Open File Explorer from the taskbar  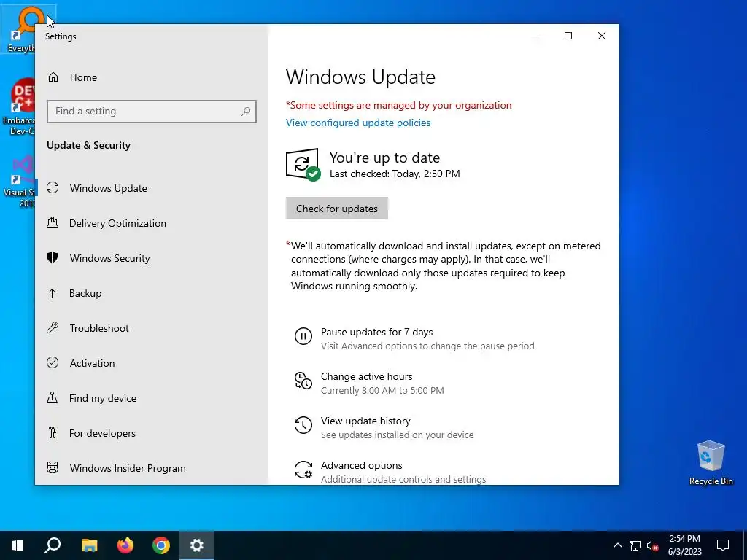pyautogui.click(x=89, y=545)
